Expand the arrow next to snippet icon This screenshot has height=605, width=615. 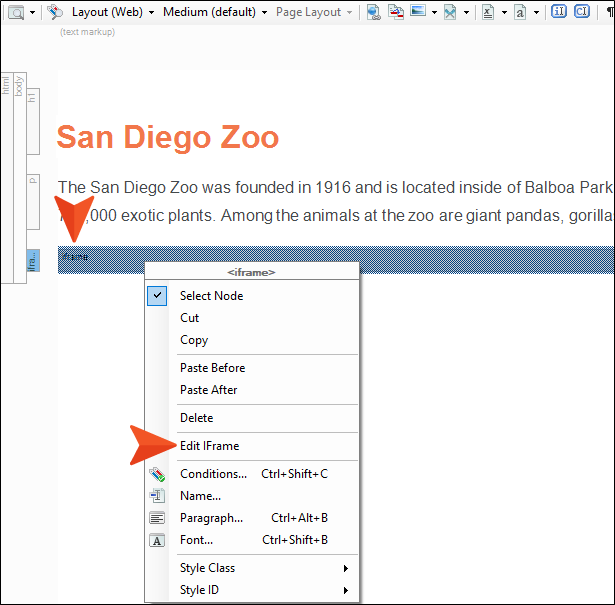tap(466, 13)
